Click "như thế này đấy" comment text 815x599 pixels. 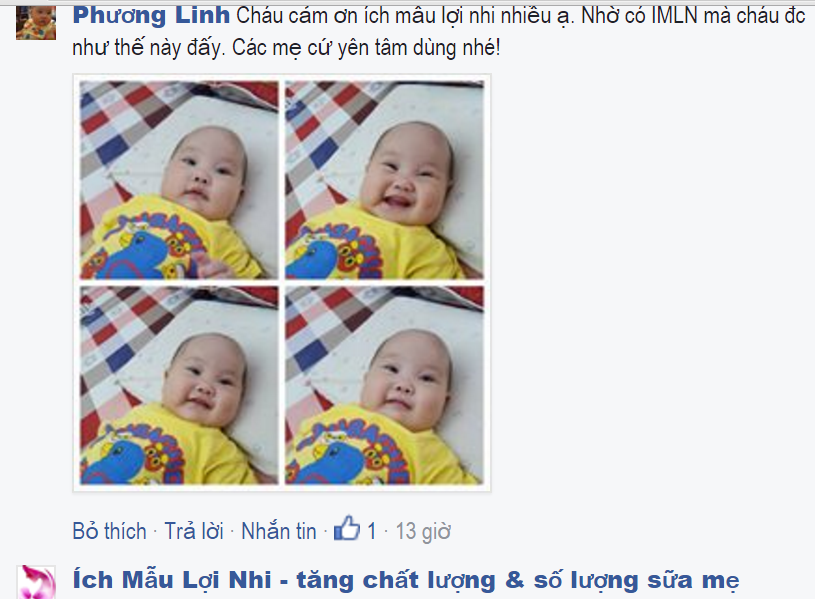coord(149,48)
